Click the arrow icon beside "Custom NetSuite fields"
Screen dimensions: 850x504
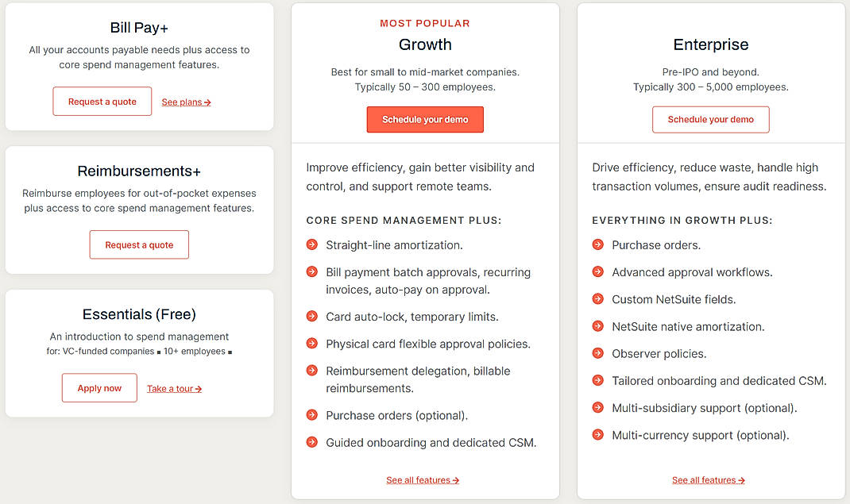click(x=597, y=299)
